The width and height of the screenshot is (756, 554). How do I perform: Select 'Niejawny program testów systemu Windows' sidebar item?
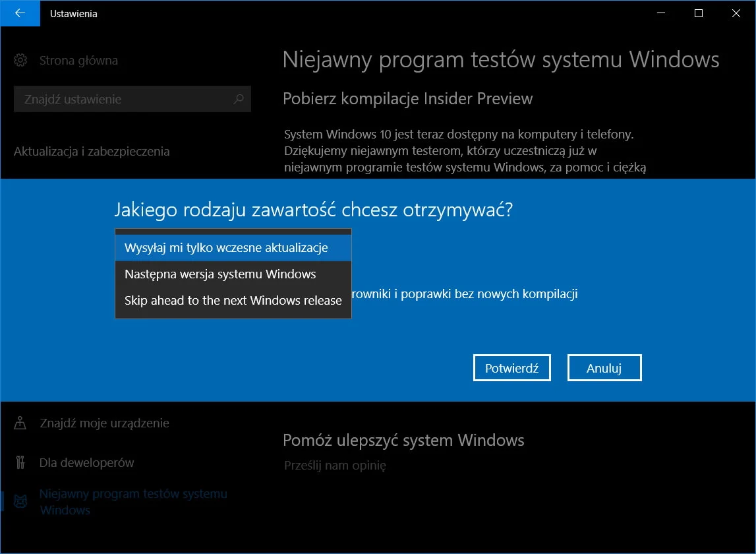(132, 502)
